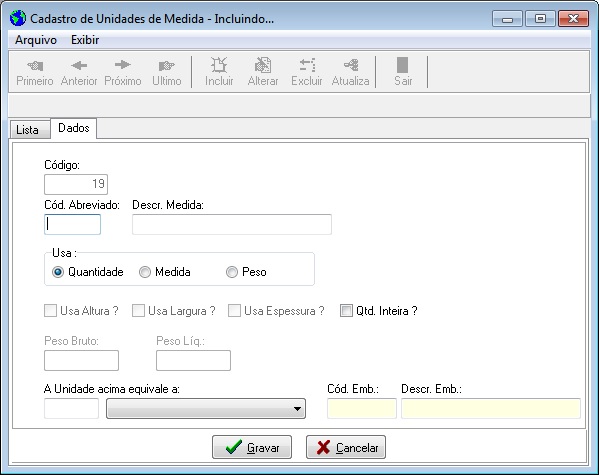
Task: Click the Cancelar button
Action: tap(346, 447)
